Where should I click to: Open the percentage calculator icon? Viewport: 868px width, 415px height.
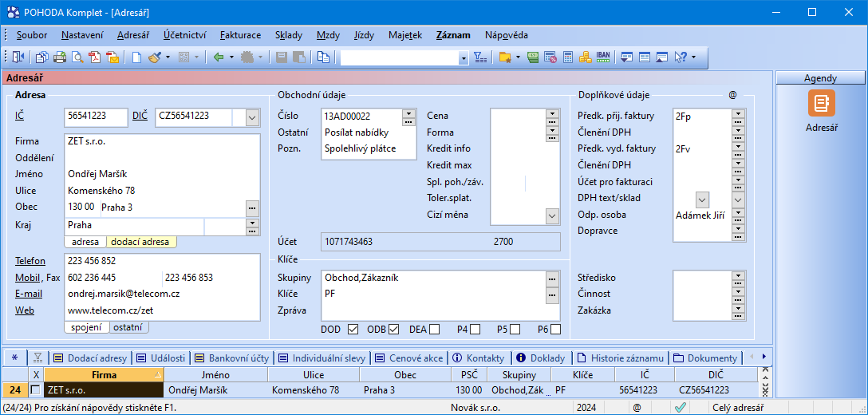(x=550, y=57)
